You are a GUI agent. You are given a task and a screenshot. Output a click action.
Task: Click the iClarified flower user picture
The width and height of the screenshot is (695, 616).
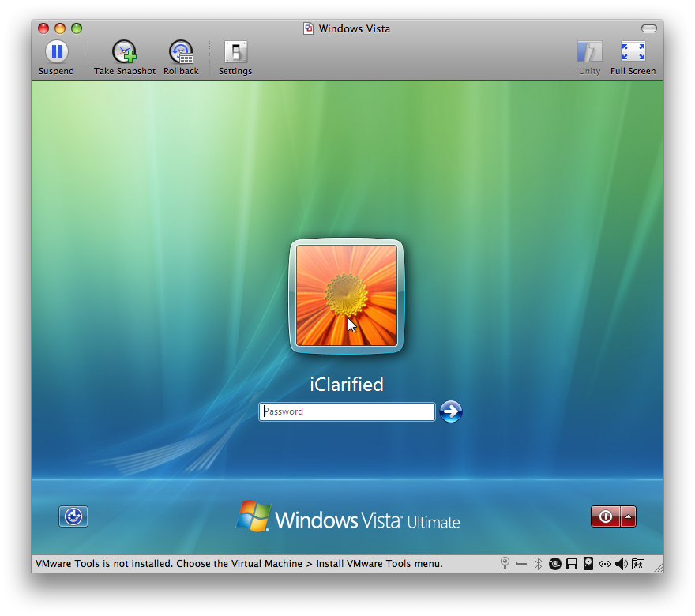(x=347, y=296)
